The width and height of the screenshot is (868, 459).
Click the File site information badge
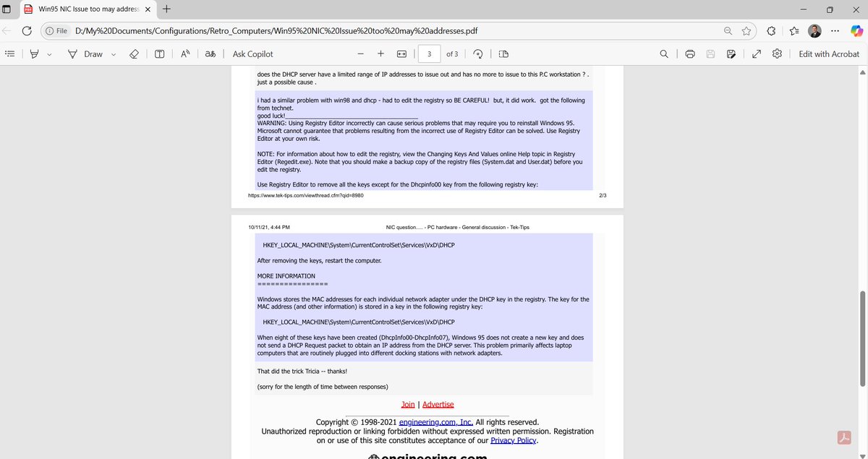tap(56, 31)
